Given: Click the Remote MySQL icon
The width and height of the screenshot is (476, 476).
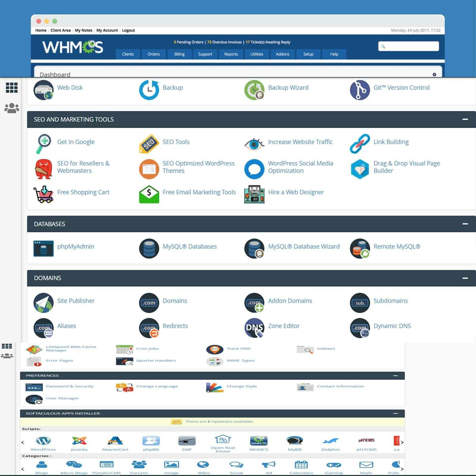Looking at the screenshot, I should pos(360,248).
